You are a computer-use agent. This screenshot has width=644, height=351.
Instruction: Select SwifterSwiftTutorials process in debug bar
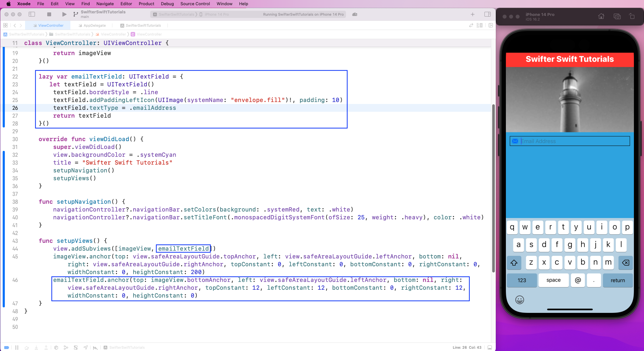pyautogui.click(x=124, y=347)
